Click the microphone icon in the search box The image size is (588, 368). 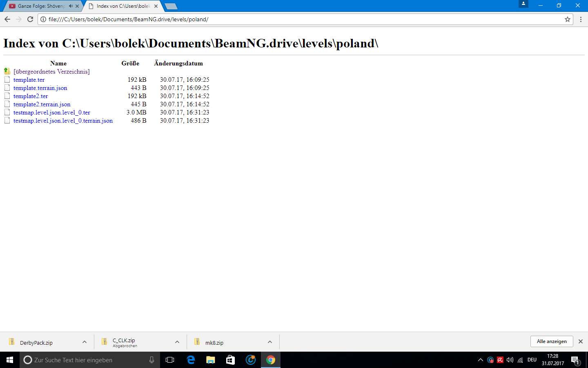tap(151, 360)
